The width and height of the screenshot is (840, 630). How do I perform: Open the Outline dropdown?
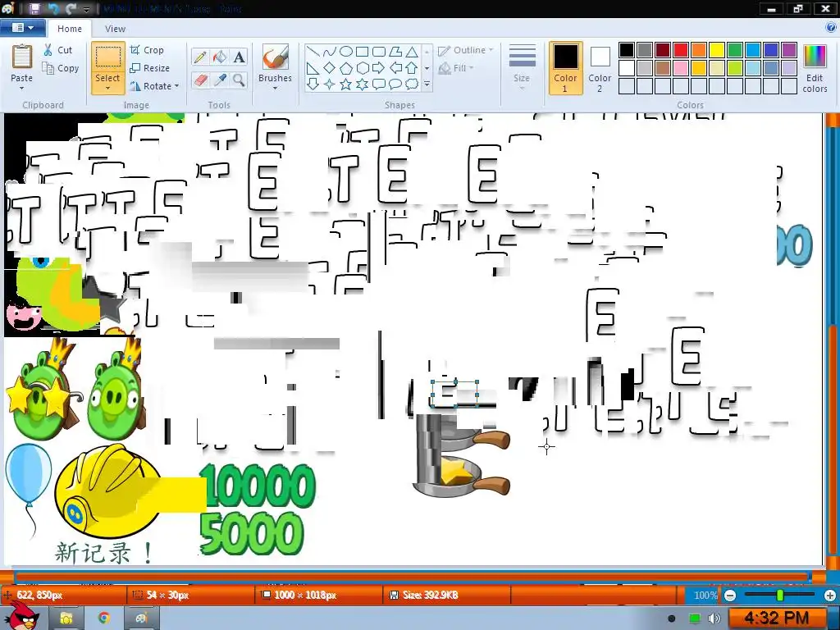point(466,50)
